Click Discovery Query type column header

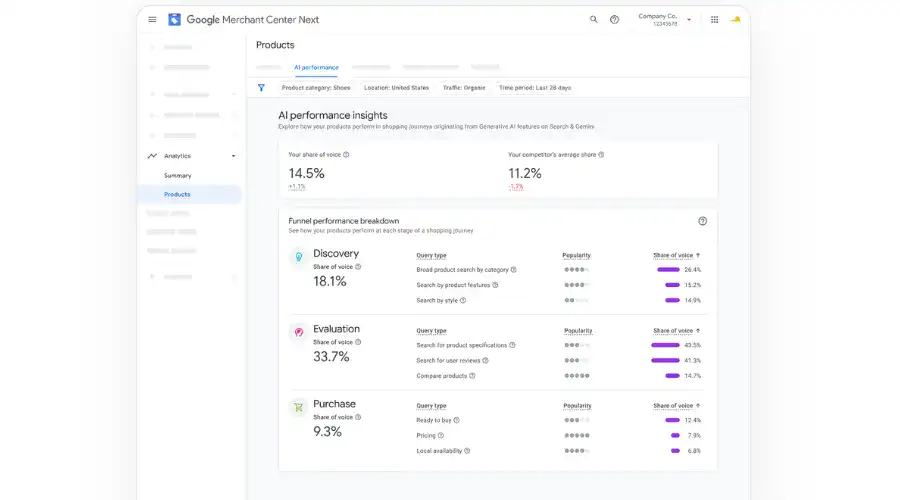click(431, 255)
